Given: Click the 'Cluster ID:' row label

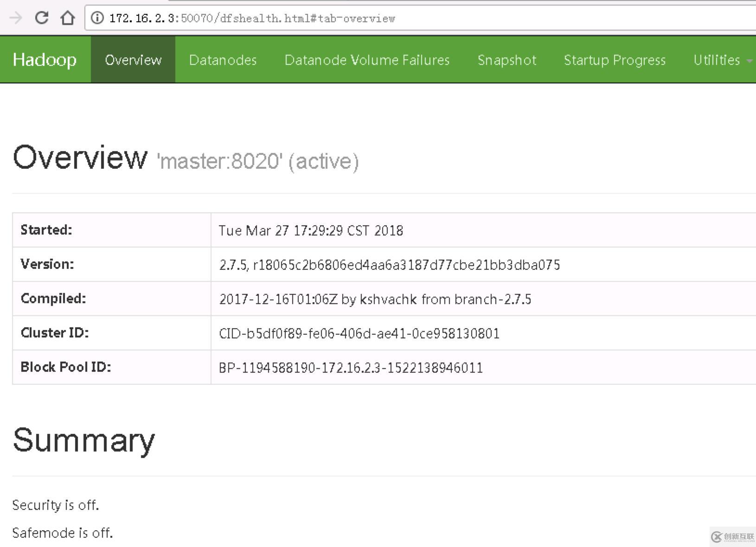Looking at the screenshot, I should pos(55,333).
